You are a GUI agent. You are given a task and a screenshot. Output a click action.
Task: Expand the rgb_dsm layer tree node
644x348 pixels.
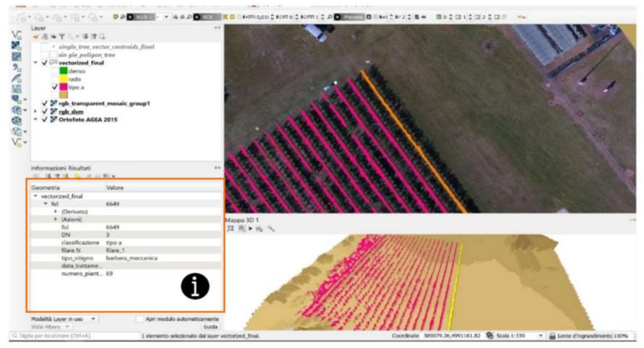click(x=35, y=111)
